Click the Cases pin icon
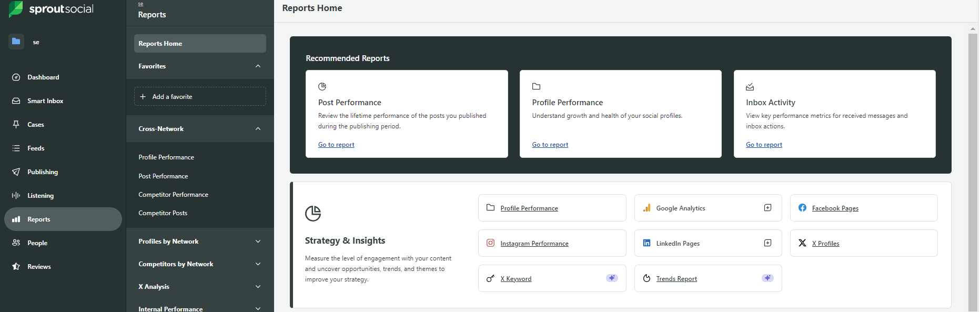Viewport: 980px width, 312px height. (16, 125)
